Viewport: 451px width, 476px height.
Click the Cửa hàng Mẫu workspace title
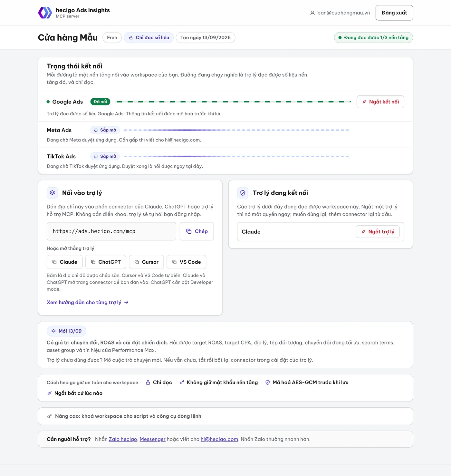tap(68, 38)
